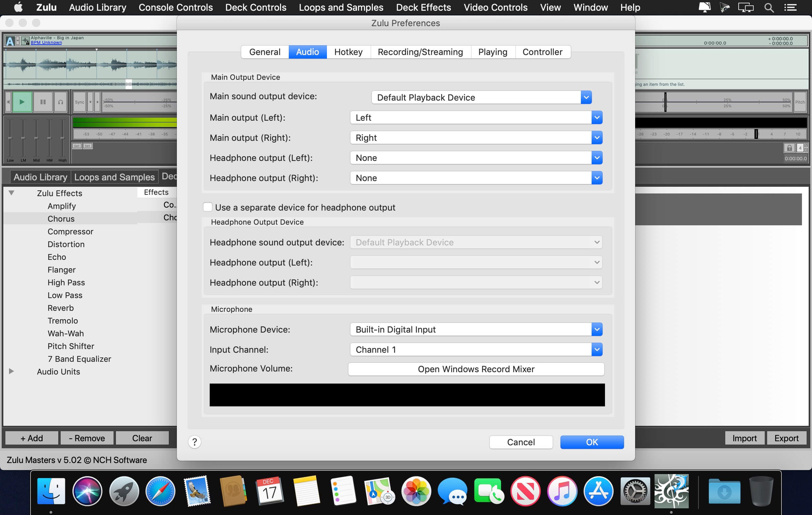
Task: Click deck A rewind-to-start button
Action: [8, 102]
